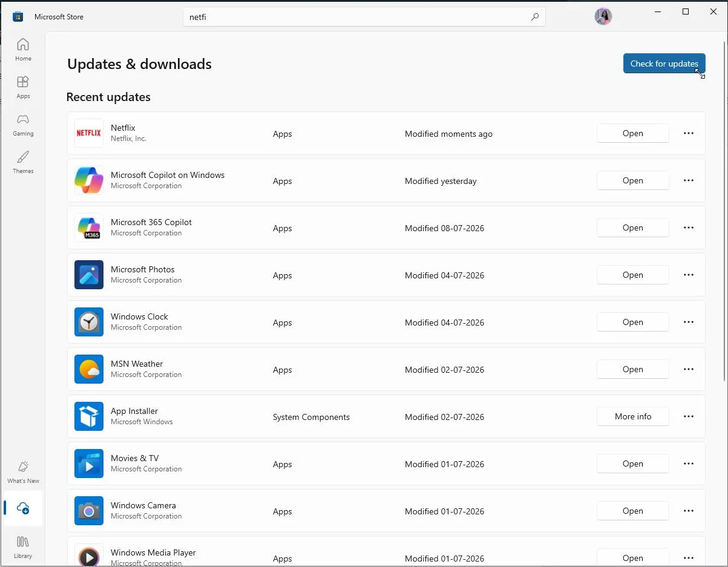Select the Downloads icon in sidebar

(23, 508)
